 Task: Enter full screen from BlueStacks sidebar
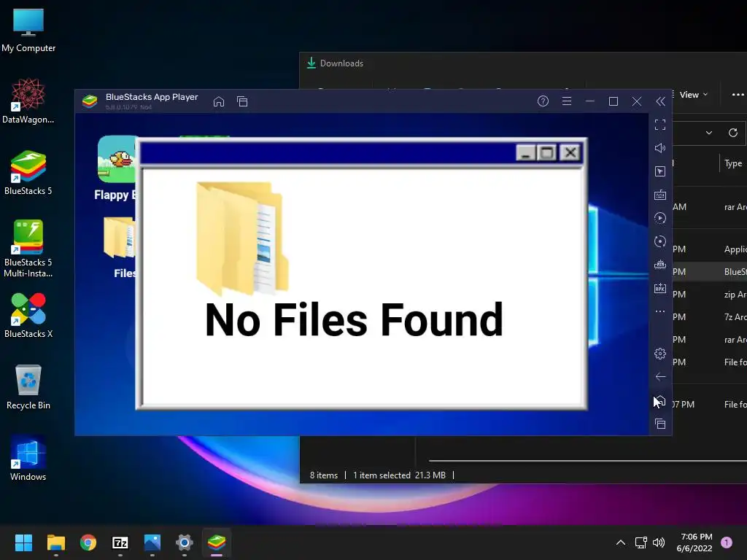coord(659,125)
